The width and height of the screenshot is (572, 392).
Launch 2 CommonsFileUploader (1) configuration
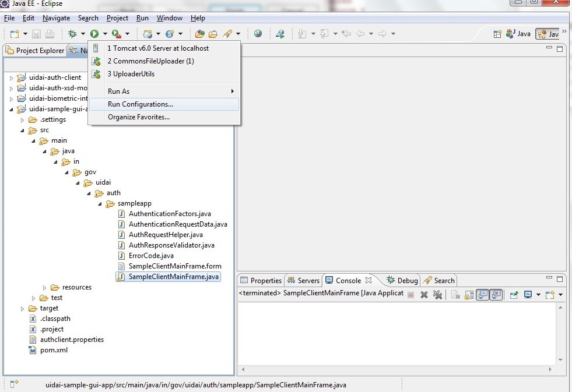(x=164, y=61)
